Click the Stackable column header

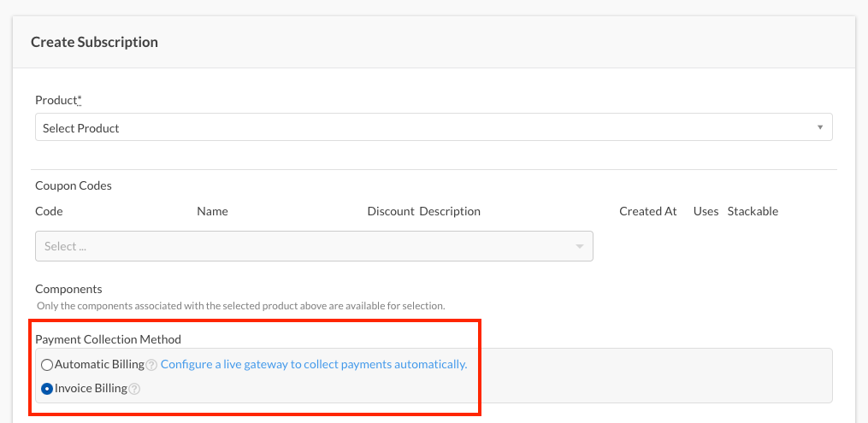753,211
